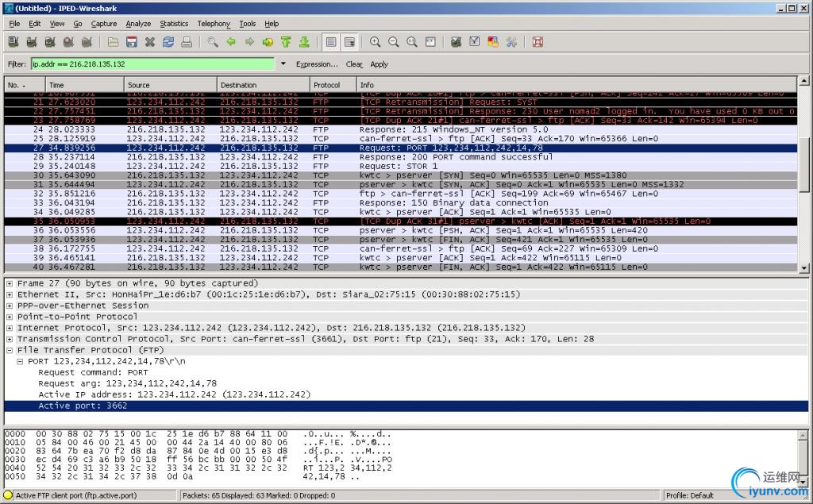Click the display filter input field
This screenshot has height=504, width=813.
(x=153, y=63)
